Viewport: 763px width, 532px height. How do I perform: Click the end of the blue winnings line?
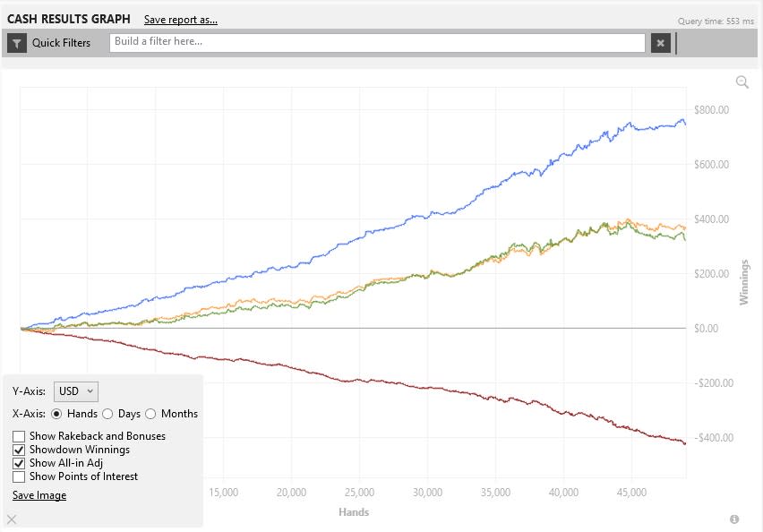pyautogui.click(x=685, y=124)
